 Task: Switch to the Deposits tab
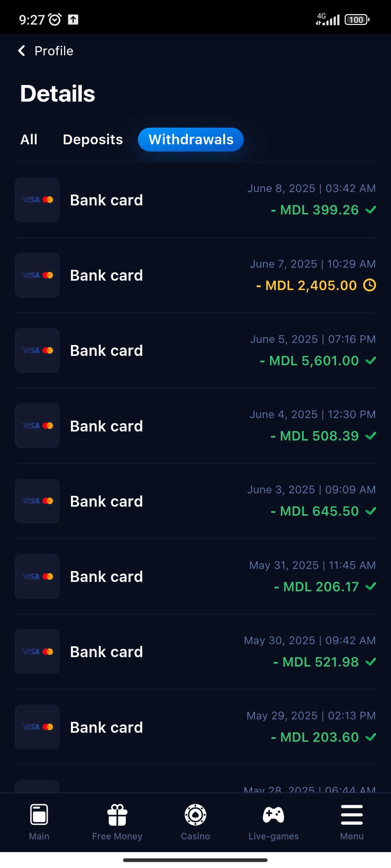[x=93, y=140]
